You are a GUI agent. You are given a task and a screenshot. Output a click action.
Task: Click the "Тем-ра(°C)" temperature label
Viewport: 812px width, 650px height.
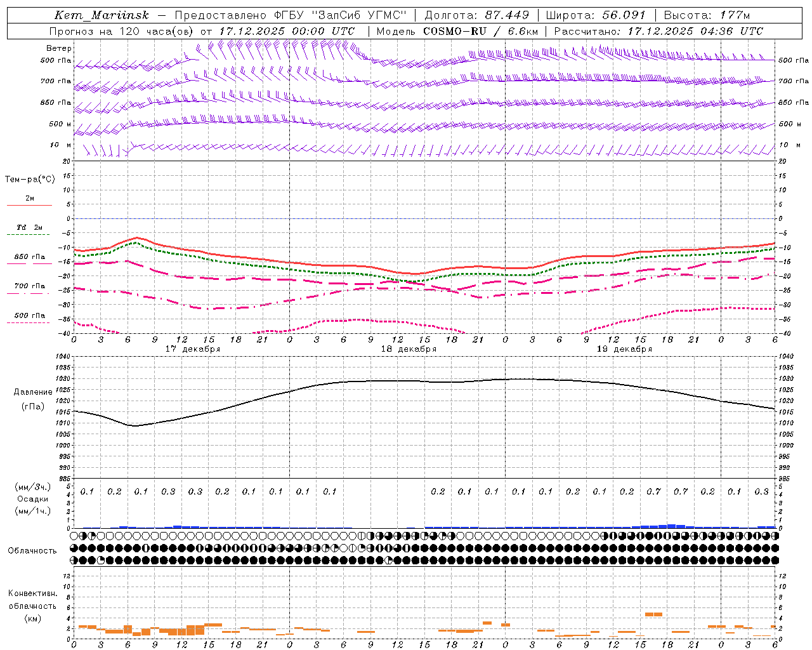(x=30, y=180)
